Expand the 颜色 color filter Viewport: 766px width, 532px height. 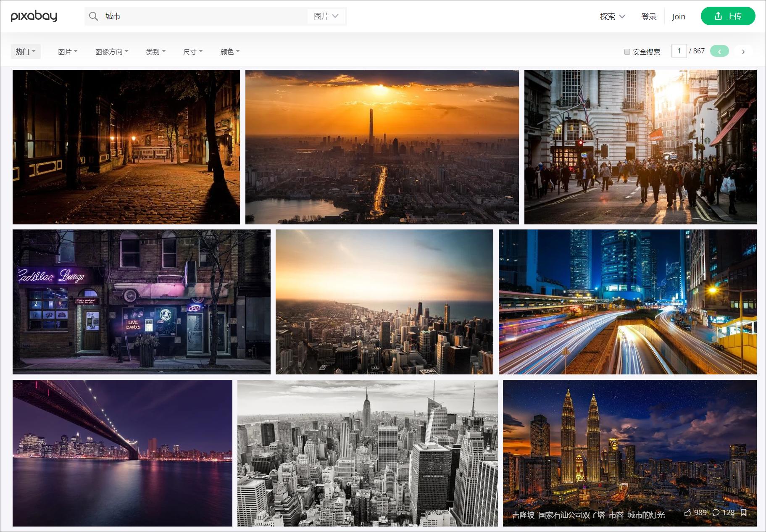(229, 51)
